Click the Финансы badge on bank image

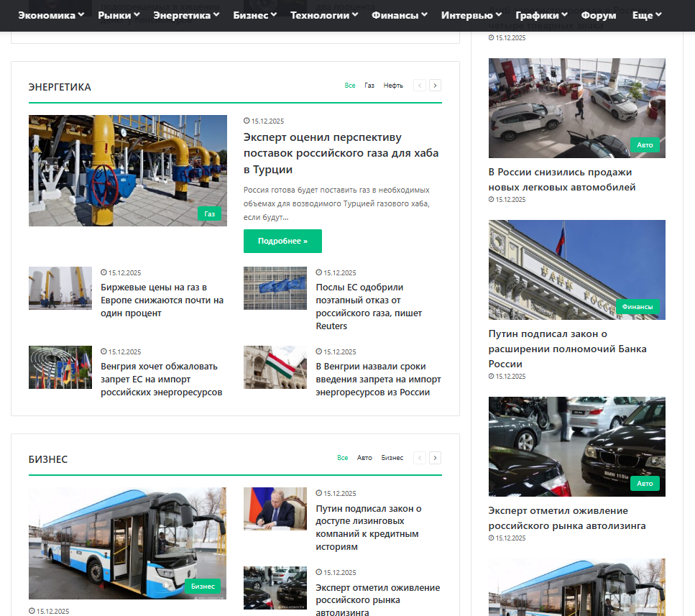tap(638, 307)
